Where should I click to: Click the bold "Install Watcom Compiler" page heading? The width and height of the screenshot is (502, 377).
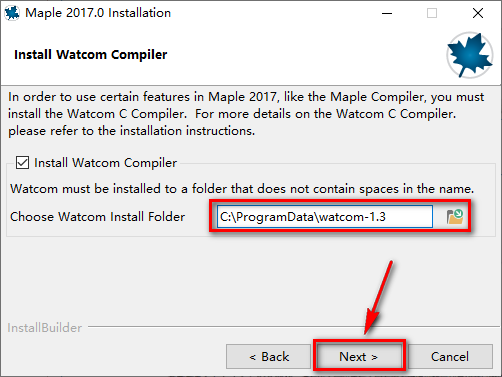click(x=91, y=55)
